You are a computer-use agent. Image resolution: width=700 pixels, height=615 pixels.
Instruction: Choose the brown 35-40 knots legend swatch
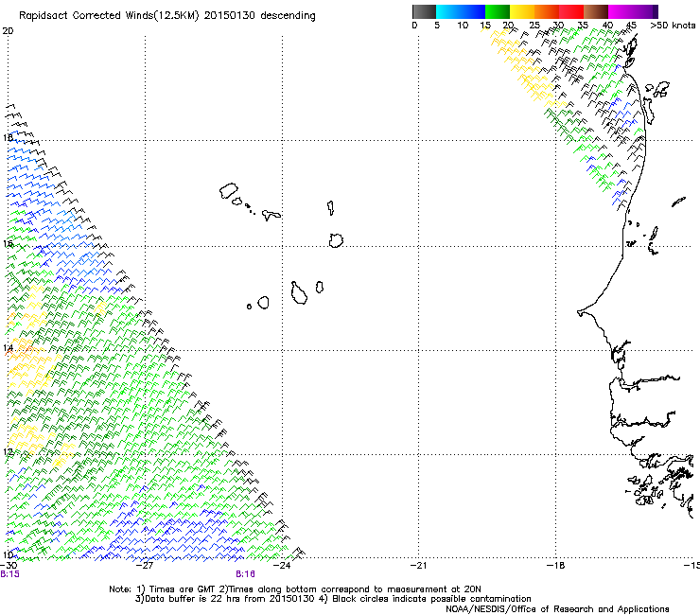(596, 11)
